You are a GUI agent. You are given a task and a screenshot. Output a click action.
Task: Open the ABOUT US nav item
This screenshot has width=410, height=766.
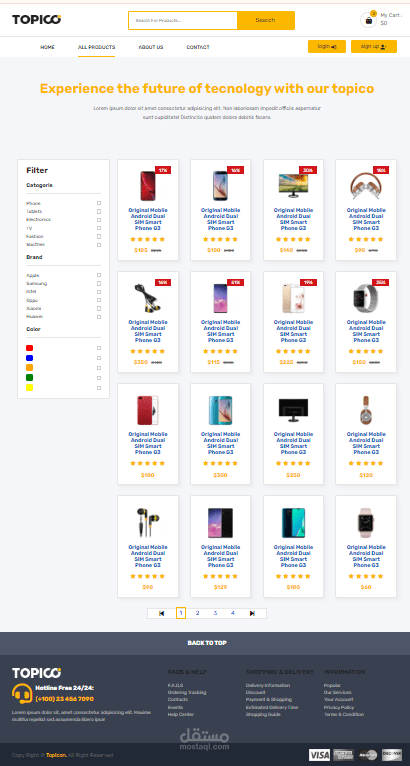pyautogui.click(x=151, y=47)
